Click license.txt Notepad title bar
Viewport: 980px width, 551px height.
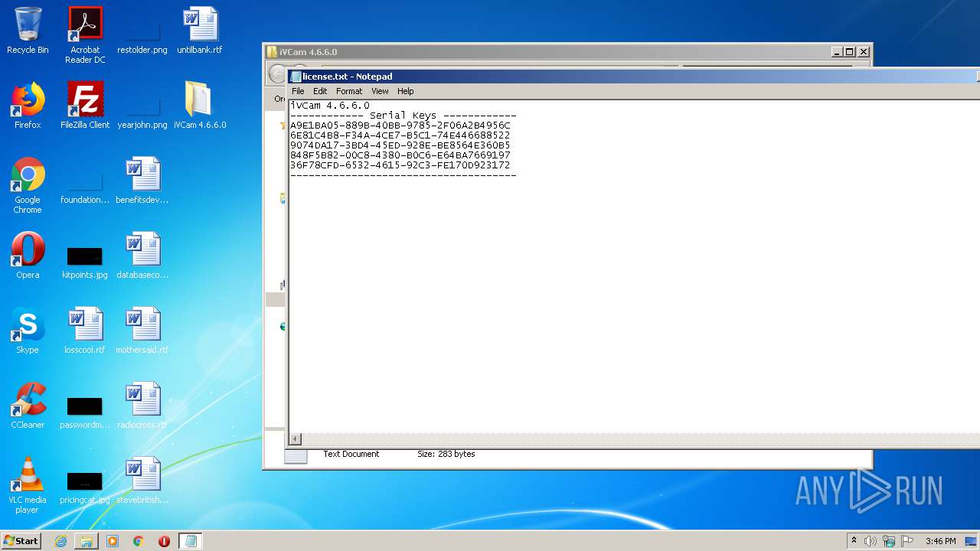(x=632, y=77)
